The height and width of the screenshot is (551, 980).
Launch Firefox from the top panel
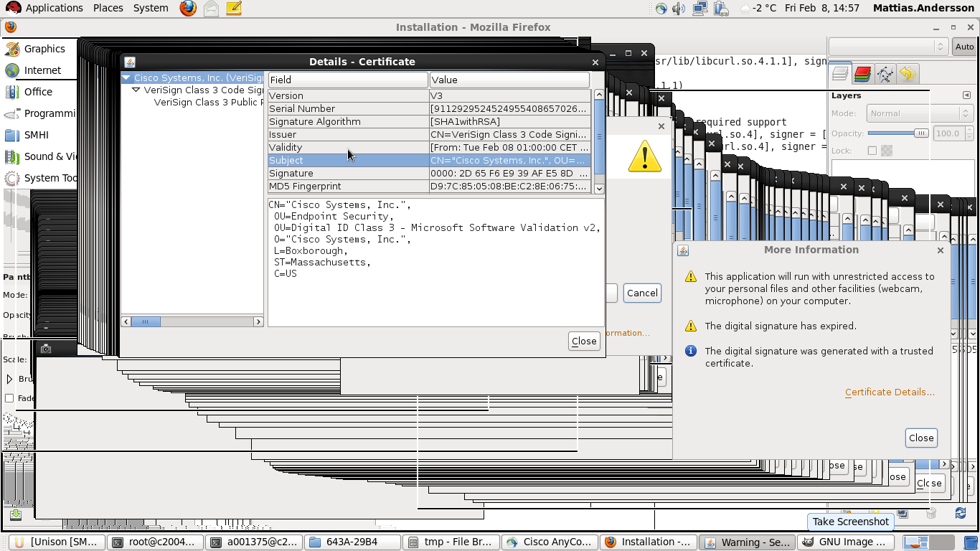(188, 9)
